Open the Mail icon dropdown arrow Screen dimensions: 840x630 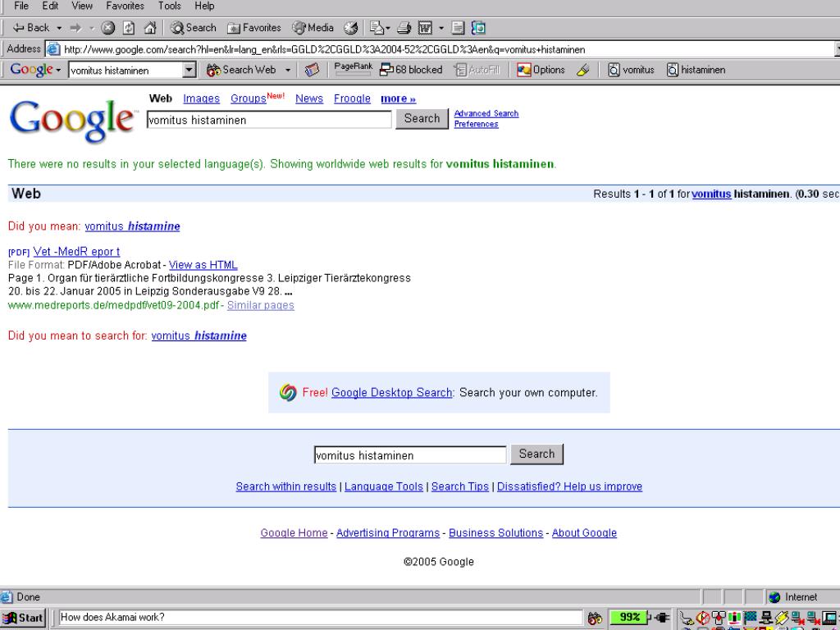[x=388, y=28]
